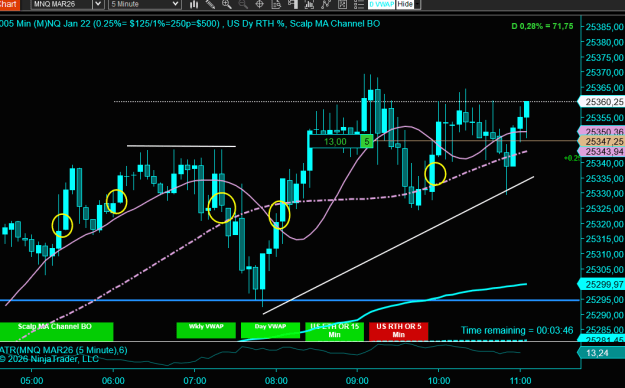Screen dimensions: 625x388
Task: Click the 25299,97 cyan price marker
Action: (601, 284)
